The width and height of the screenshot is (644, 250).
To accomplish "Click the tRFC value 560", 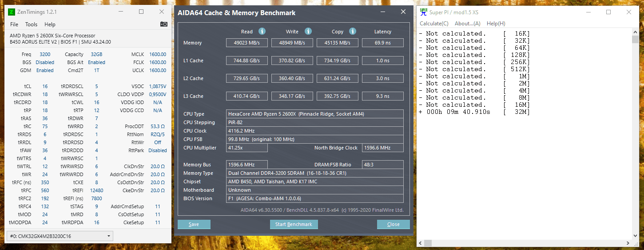I will tap(45, 190).
